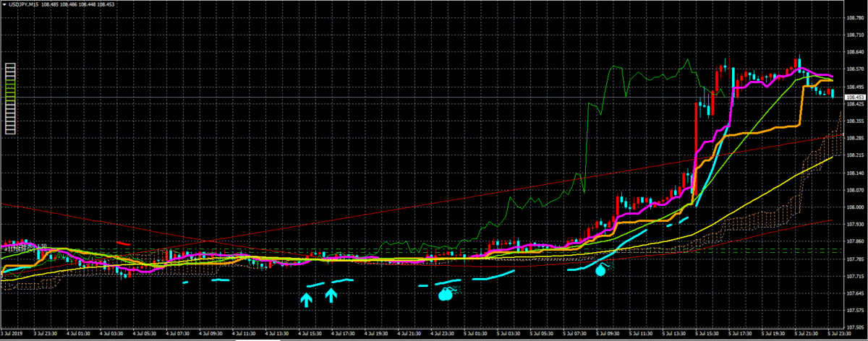Click the 108.000 price axis label
Screen dimensions: 868x341
coord(855,207)
